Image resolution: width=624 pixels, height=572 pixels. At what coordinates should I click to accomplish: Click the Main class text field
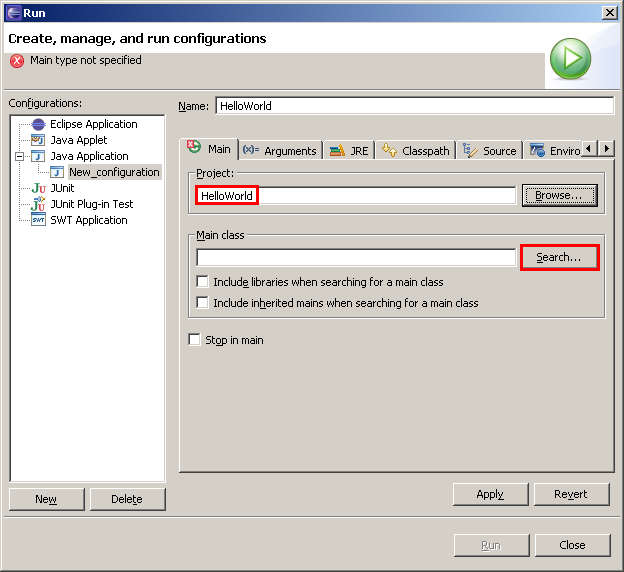356,257
